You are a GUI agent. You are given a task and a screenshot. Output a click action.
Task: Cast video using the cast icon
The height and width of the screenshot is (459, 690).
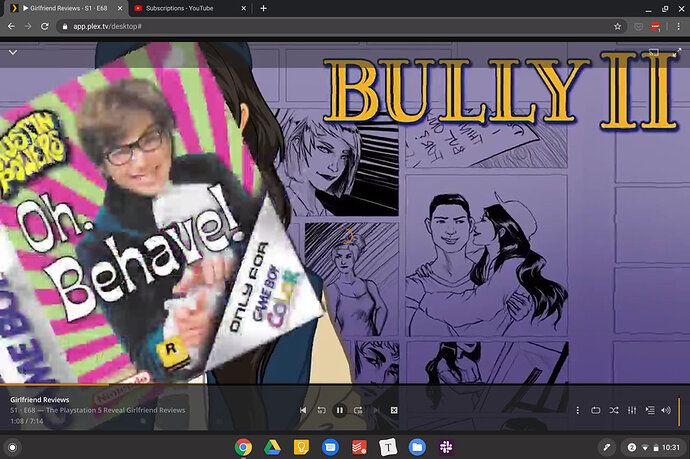654,52
